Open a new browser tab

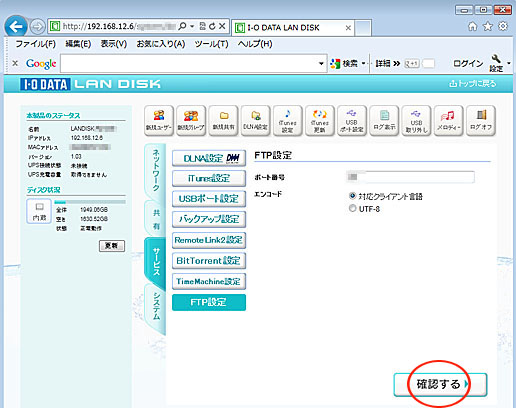[x=363, y=28]
